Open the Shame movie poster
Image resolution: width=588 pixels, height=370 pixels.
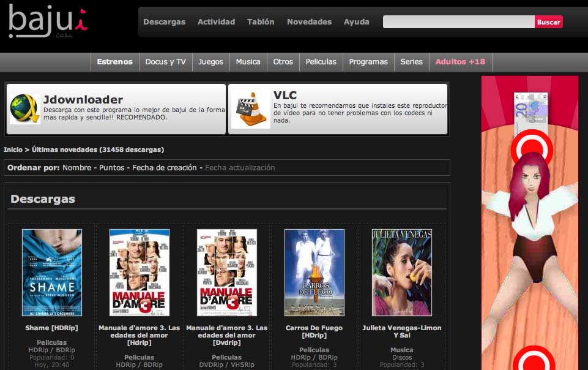pos(52,273)
